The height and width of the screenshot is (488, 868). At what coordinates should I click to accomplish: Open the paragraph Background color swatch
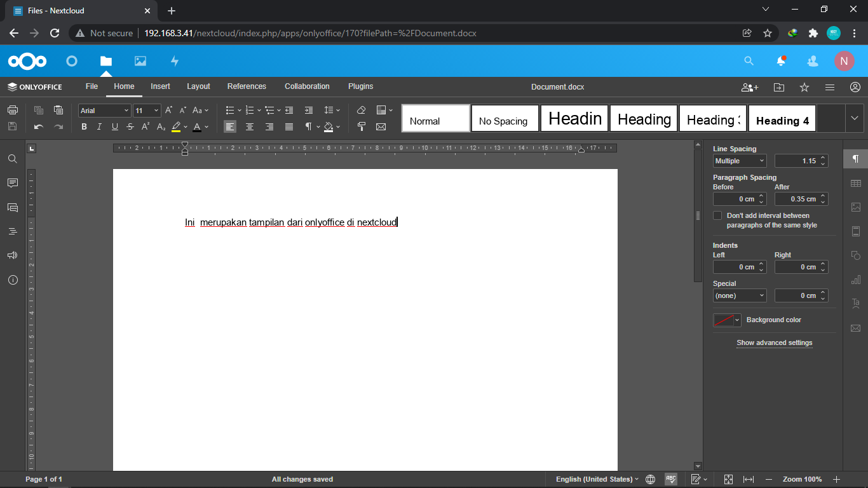(x=727, y=320)
